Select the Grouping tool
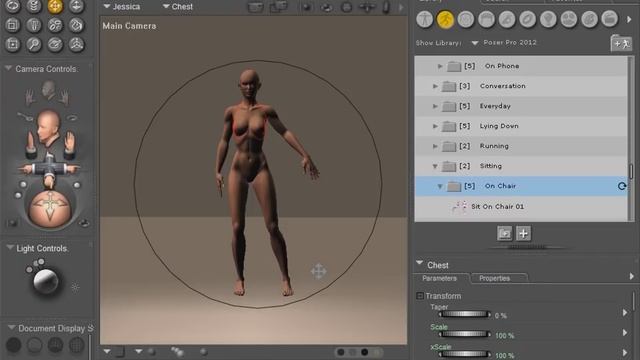640x360 pixels. click(x=12, y=44)
